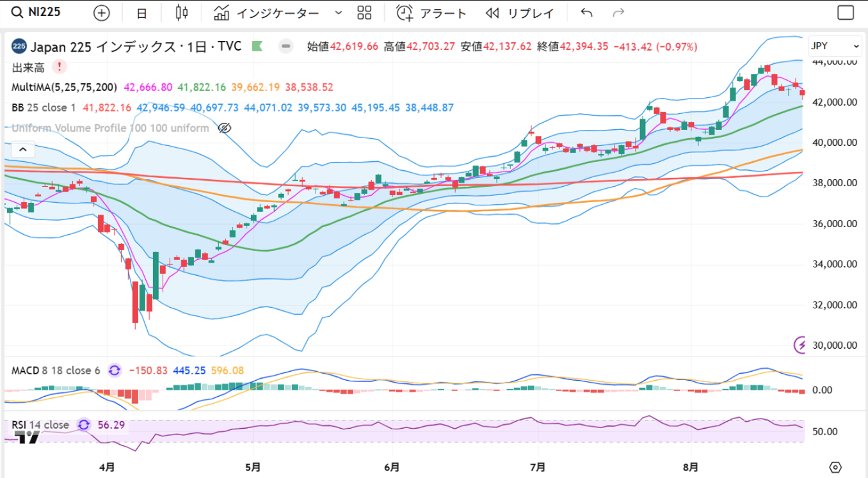This screenshot has height=478, width=868.
Task: Undo the last chart action
Action: (586, 13)
